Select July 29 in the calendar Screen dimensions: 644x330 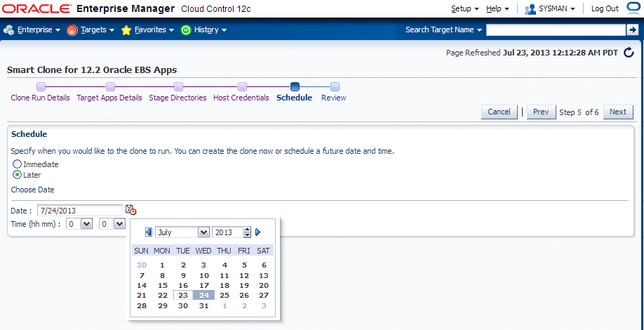[x=163, y=305]
